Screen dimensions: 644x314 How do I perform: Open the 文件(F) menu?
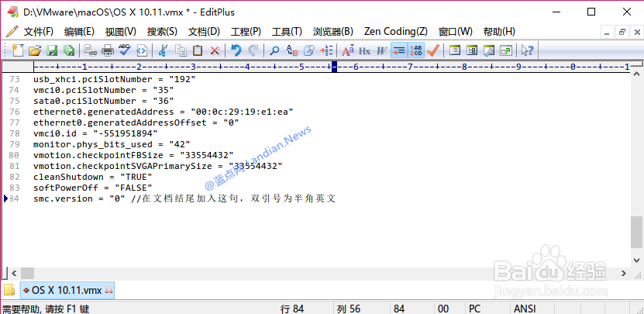point(39,32)
